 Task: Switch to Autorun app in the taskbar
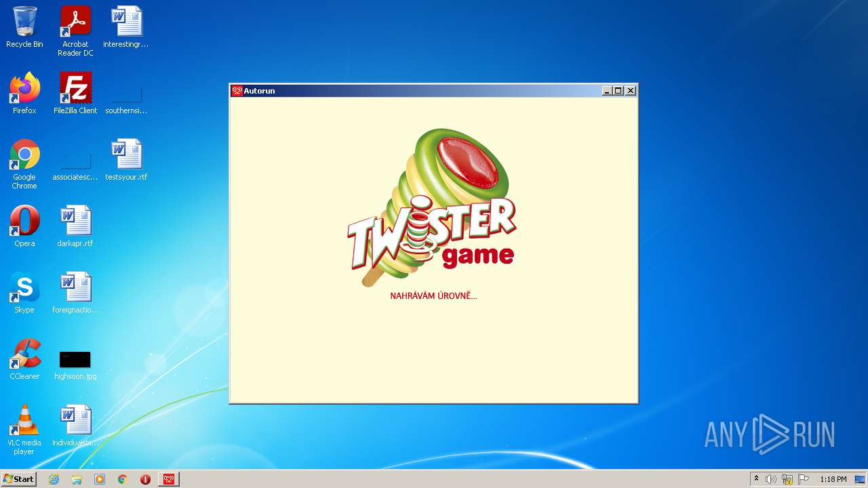click(x=169, y=479)
